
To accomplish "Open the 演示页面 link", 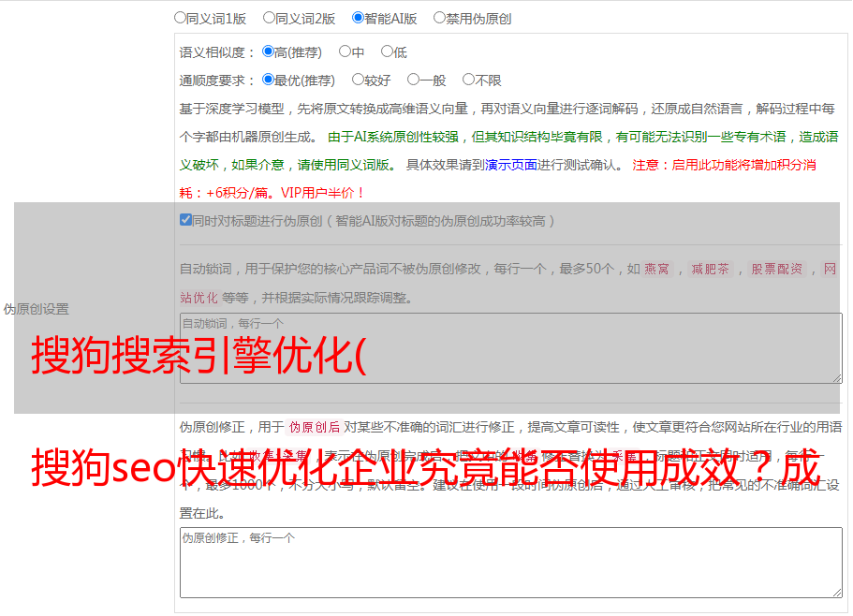I will [x=511, y=165].
